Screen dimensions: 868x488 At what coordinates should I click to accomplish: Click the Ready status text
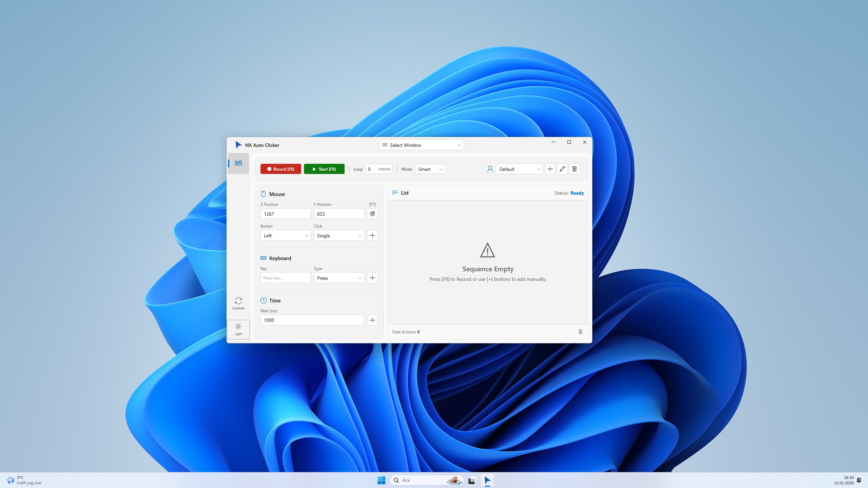[577, 193]
